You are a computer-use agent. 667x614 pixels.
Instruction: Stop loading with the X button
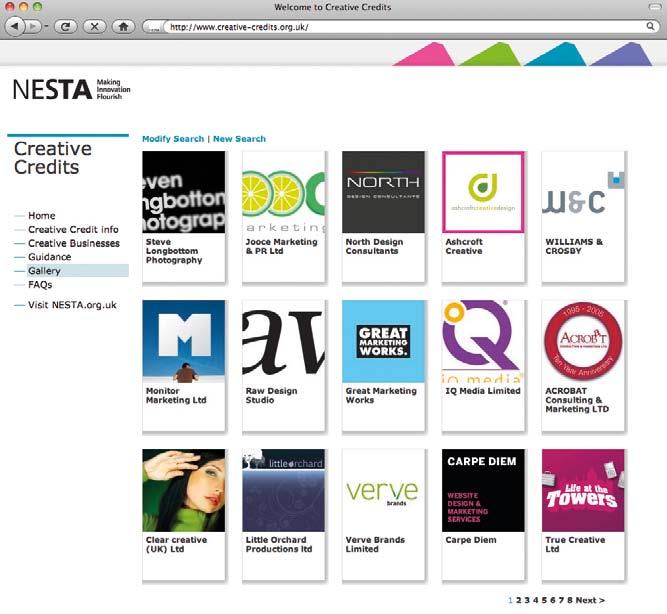(x=94, y=27)
